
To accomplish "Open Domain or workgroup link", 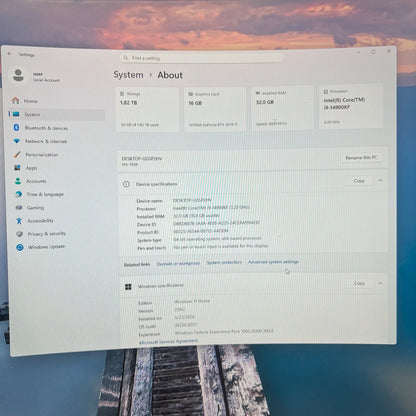I will click(x=178, y=263).
